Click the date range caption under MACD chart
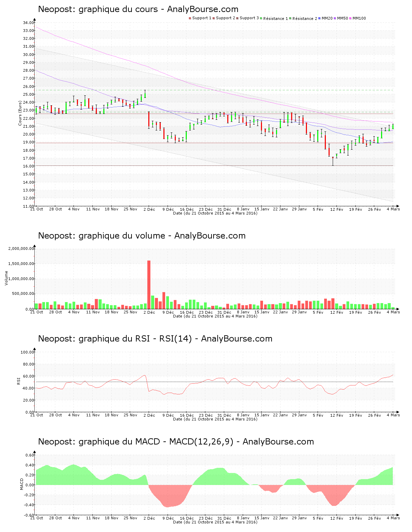Image resolution: width=412 pixels, height=532 pixels. coord(215,522)
